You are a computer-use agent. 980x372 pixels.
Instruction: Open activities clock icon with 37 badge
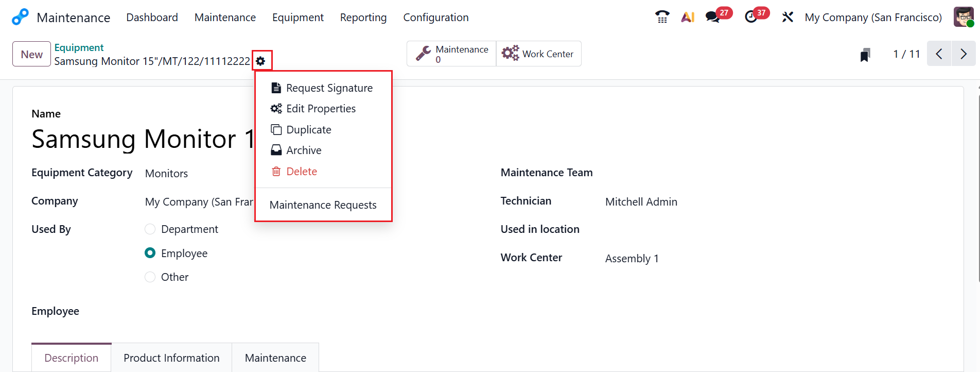(751, 17)
